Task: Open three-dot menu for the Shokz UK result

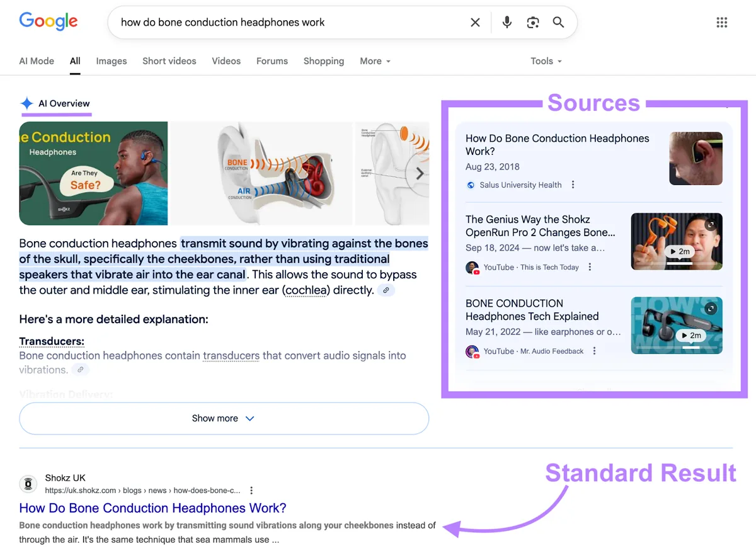Action: point(251,490)
